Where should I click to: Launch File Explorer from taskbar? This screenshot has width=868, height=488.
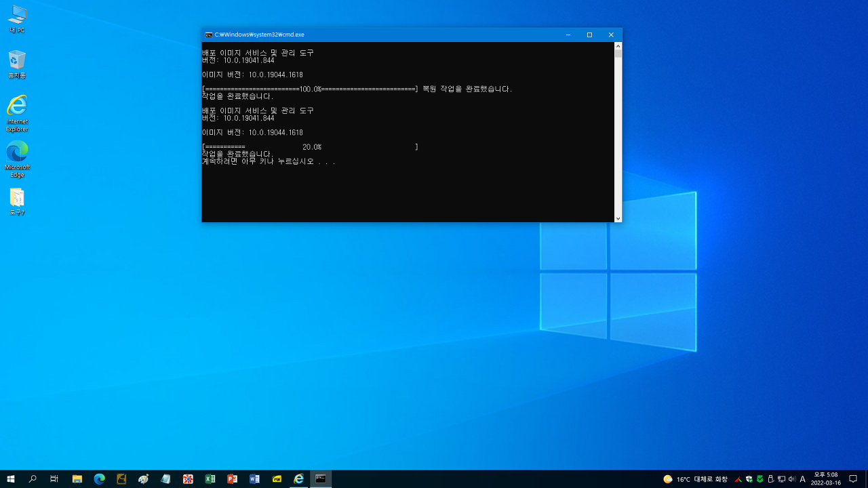(x=77, y=479)
